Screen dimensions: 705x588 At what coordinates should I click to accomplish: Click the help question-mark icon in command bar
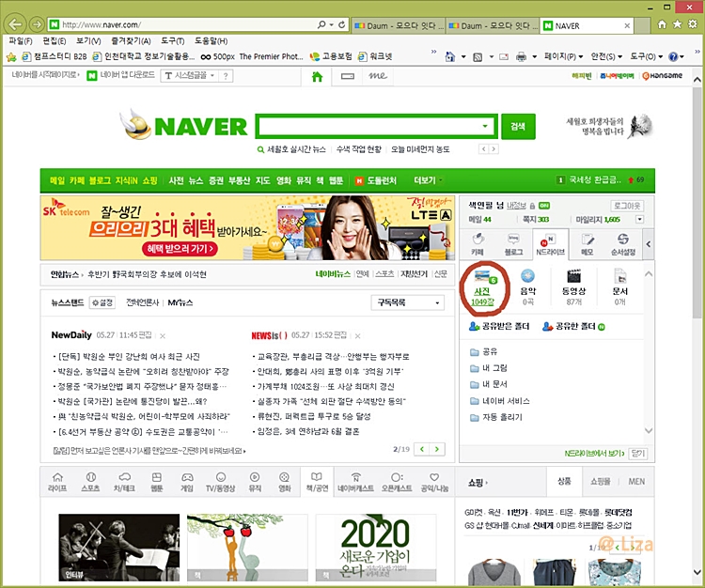[673, 56]
